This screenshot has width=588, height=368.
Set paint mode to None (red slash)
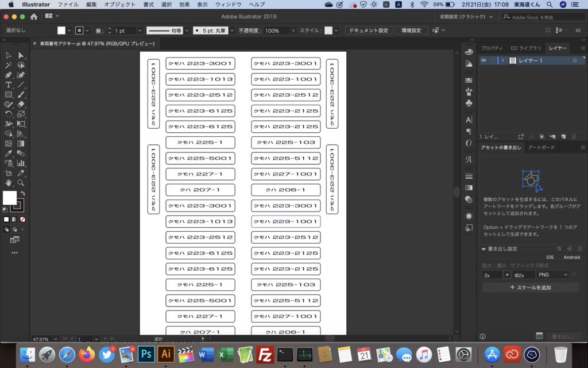(x=22, y=219)
